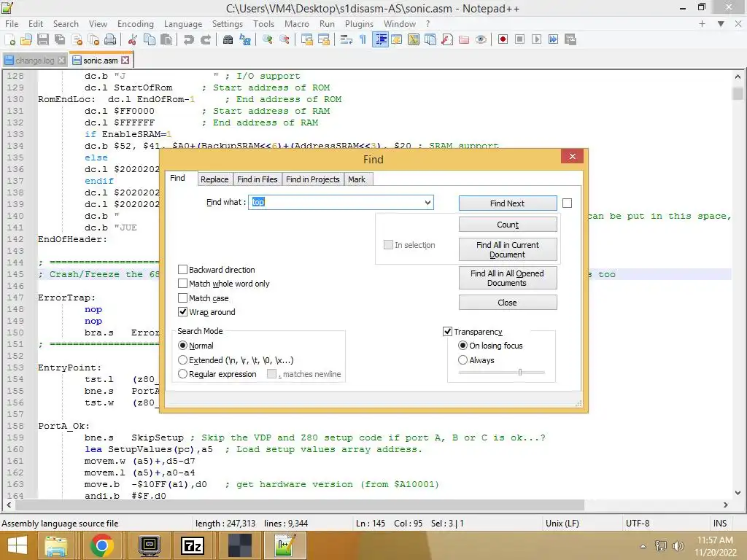Select the Extended search mode radio button

(182, 360)
